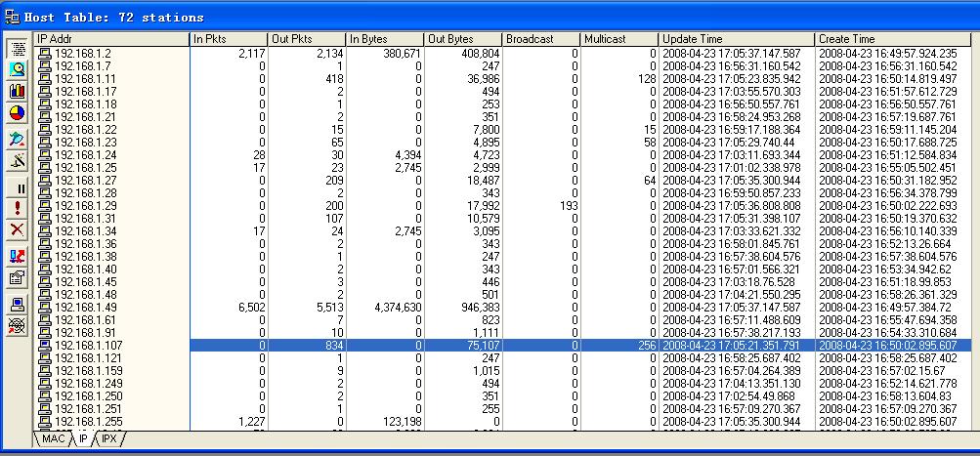
Task: Open the Detail view magnifier icon
Action: 18,70
